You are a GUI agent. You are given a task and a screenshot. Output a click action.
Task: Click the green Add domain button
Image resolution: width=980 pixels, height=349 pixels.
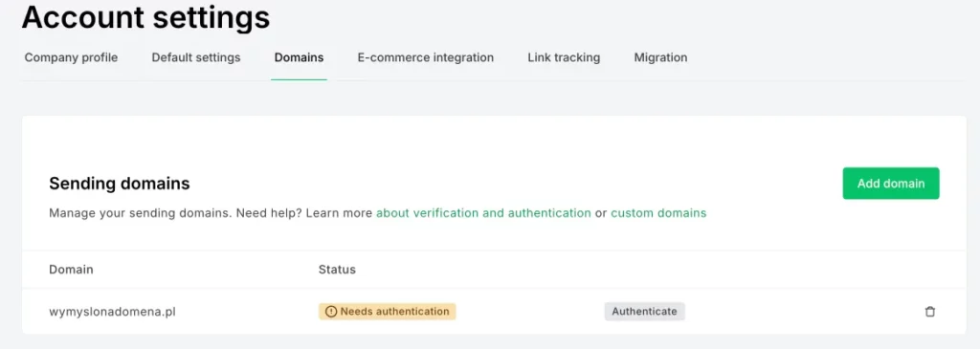click(x=891, y=183)
